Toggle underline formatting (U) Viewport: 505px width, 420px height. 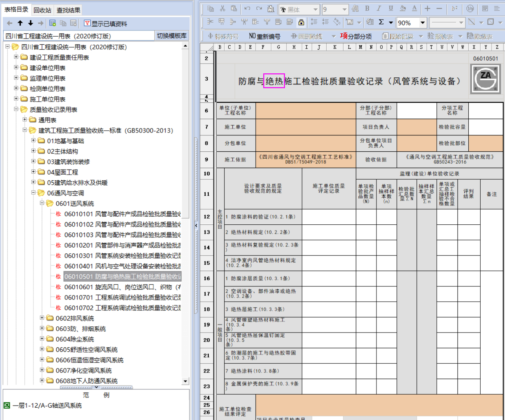391,8
